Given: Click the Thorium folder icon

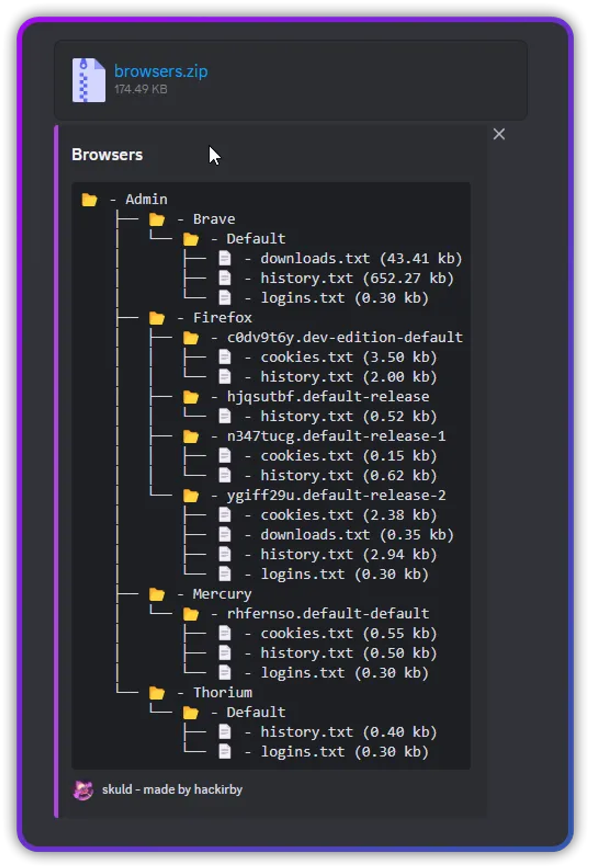Looking at the screenshot, I should [x=157, y=693].
